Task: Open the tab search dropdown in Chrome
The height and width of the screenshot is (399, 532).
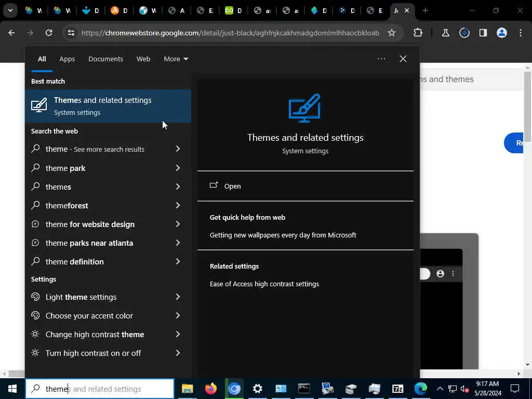Action: pyautogui.click(x=10, y=10)
